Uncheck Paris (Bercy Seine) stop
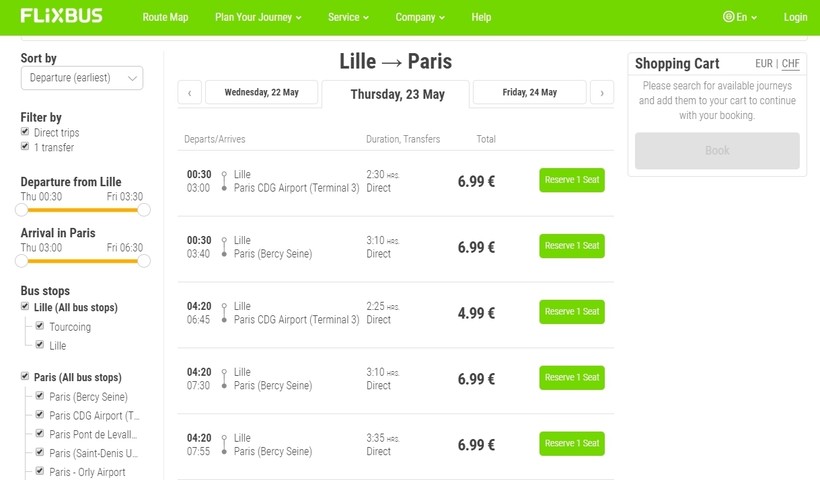The image size is (820, 480). [x=40, y=396]
